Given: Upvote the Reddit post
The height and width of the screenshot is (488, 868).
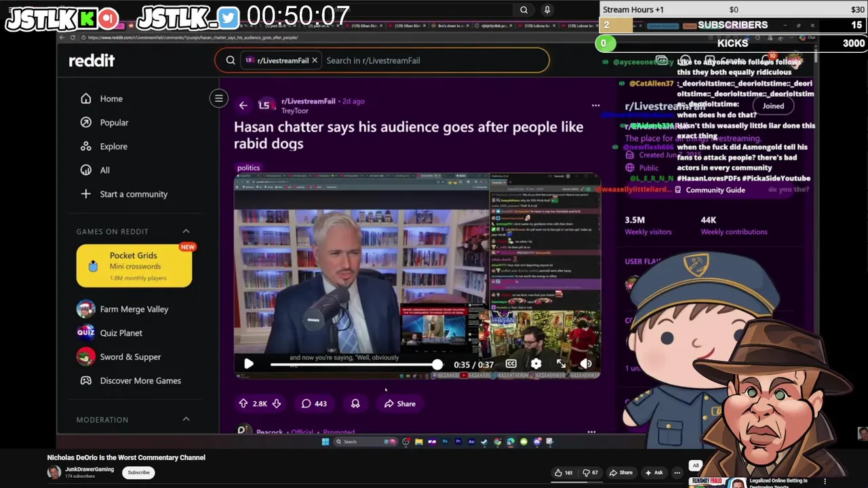Looking at the screenshot, I should point(243,403).
